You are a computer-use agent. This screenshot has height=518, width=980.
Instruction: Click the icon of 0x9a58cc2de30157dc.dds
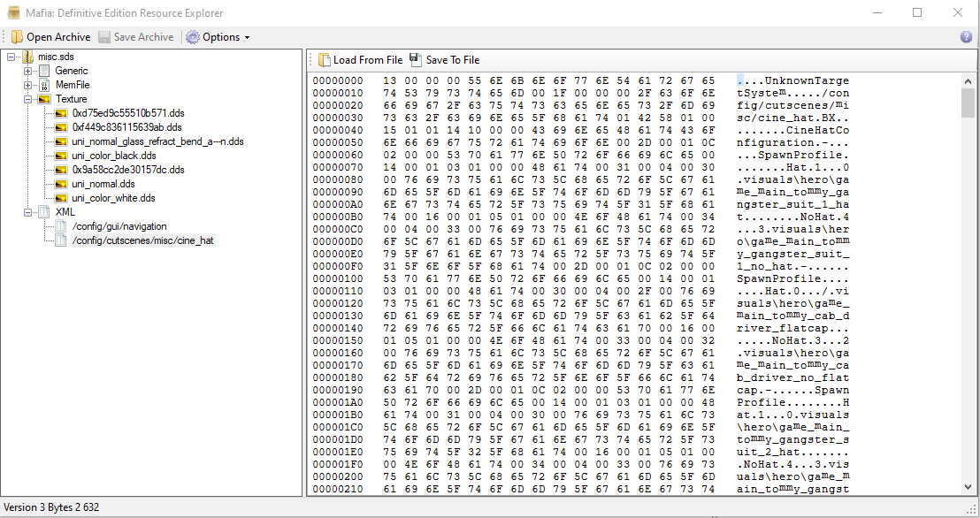point(61,170)
